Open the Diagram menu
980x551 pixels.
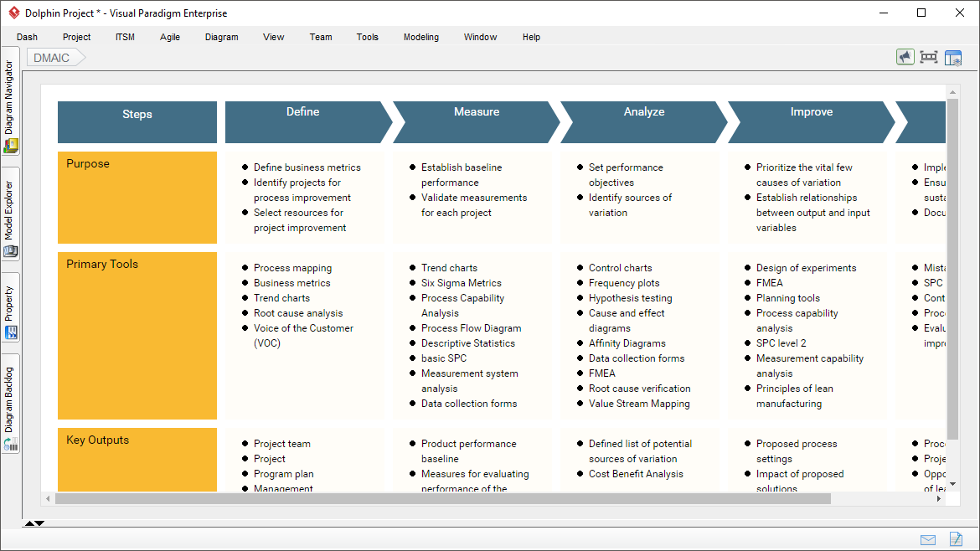[222, 37]
